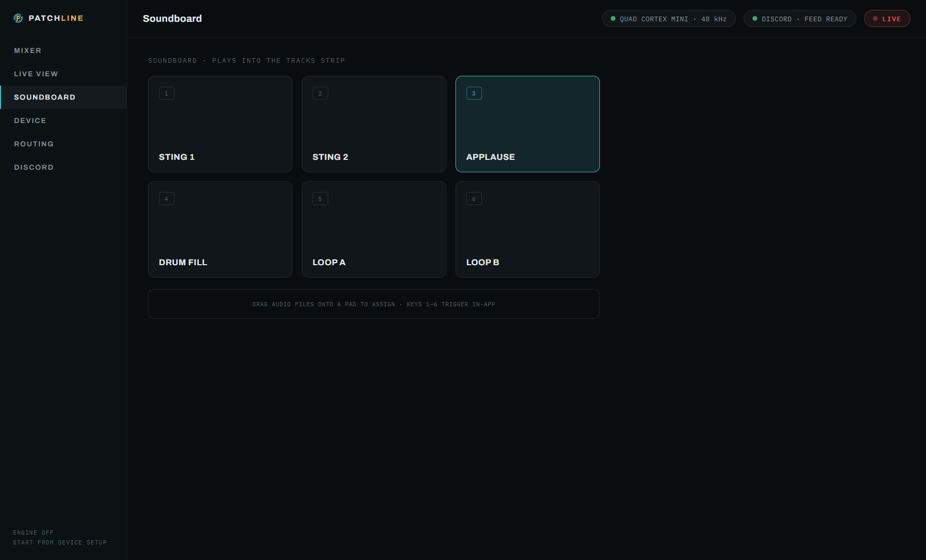Click the green dot on Discord pill
Image resolution: width=926 pixels, height=560 pixels.
pyautogui.click(x=755, y=19)
